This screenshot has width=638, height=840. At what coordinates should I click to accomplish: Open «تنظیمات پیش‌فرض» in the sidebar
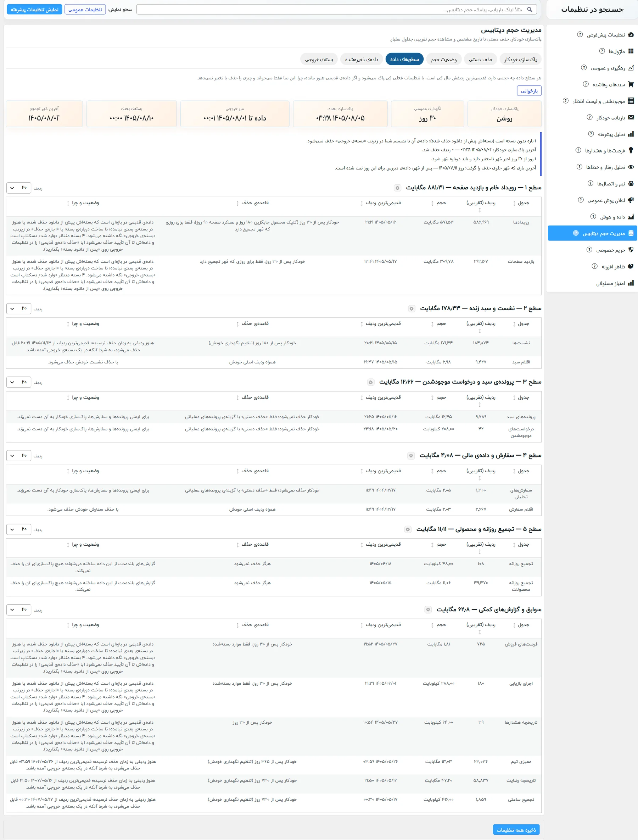click(x=593, y=35)
